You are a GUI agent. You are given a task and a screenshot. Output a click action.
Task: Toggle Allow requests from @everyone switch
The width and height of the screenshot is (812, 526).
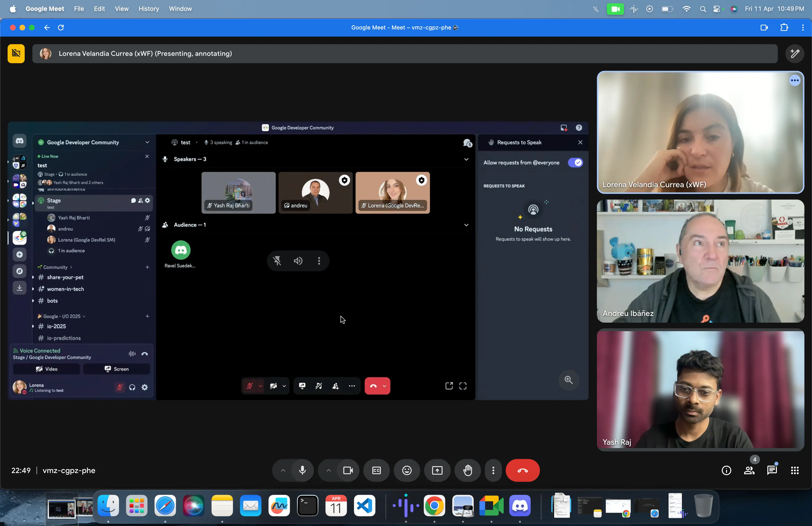click(575, 163)
